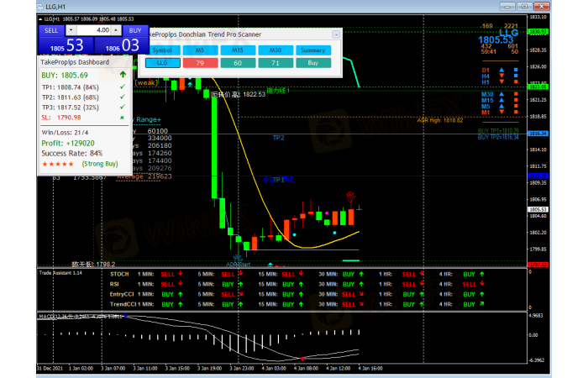Image resolution: width=588 pixels, height=378 pixels.
Task: Click the red 79 value for M5
Action: (x=200, y=62)
